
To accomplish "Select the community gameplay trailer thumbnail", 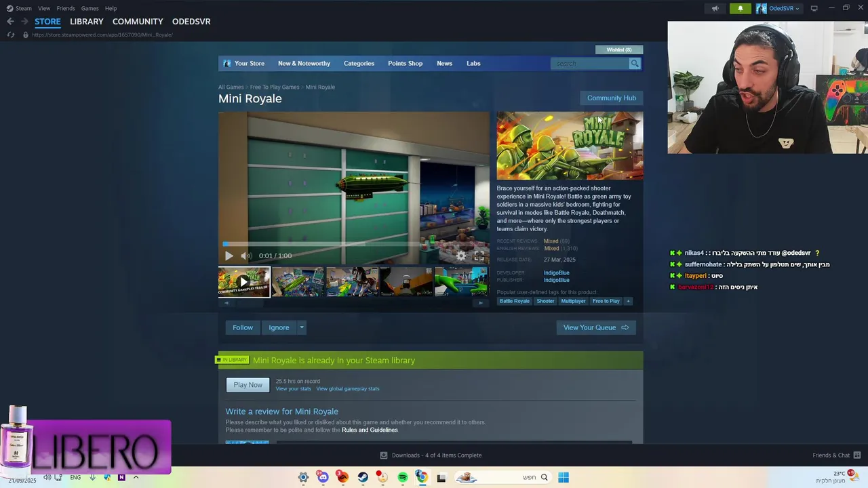I will [x=244, y=282].
